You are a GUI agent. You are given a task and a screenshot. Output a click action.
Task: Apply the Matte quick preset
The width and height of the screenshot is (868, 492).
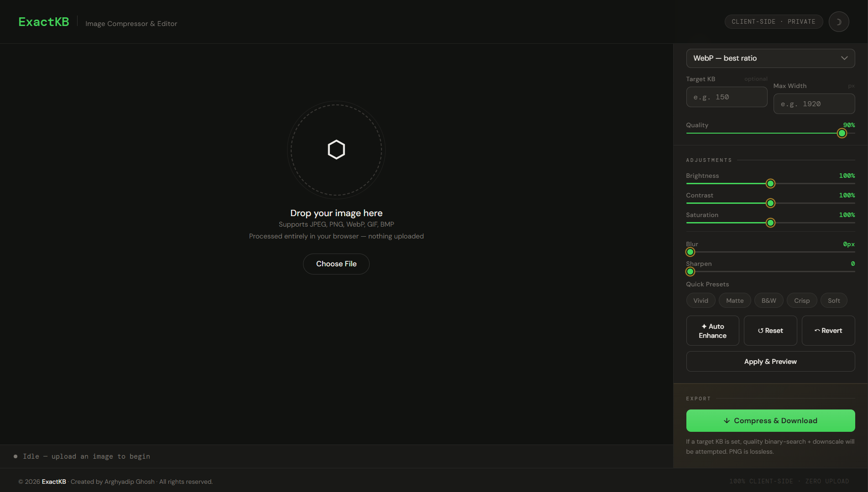pos(734,300)
